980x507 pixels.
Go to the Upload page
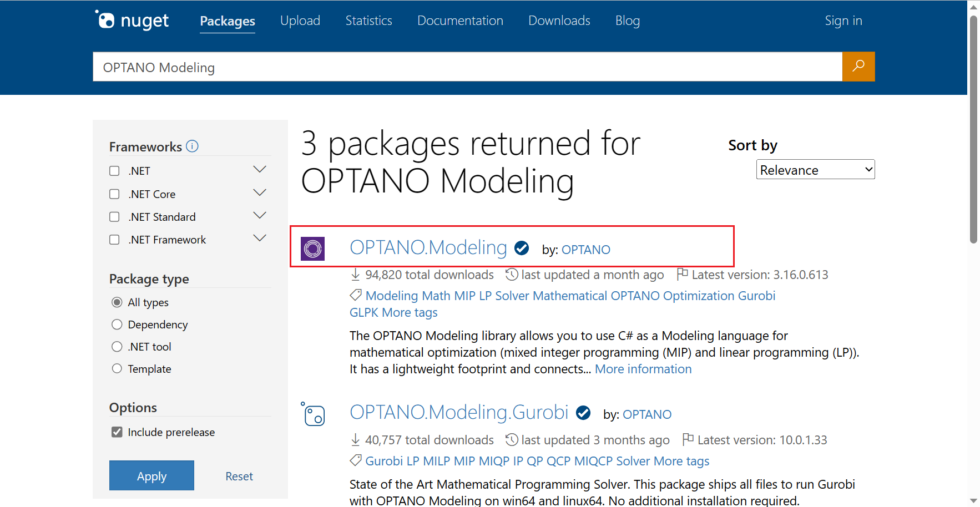[x=300, y=21]
